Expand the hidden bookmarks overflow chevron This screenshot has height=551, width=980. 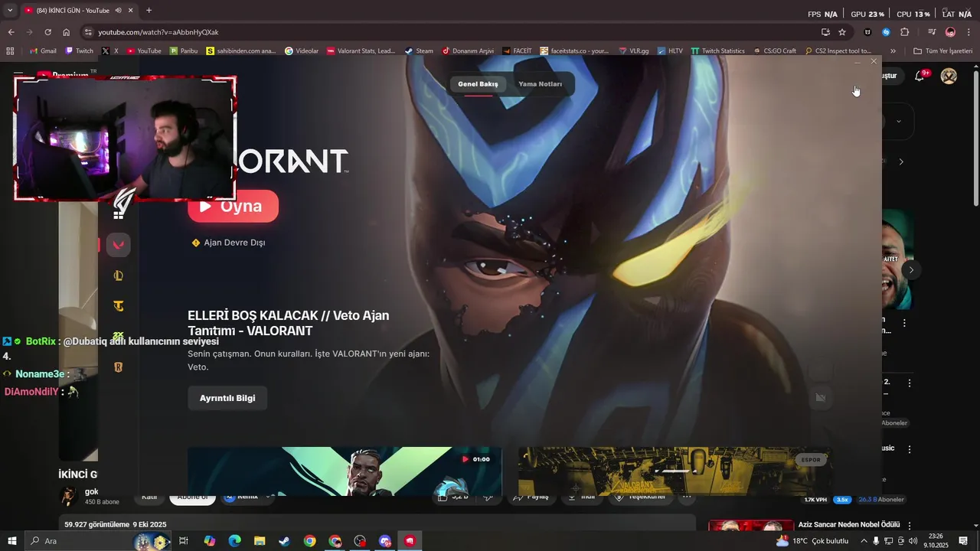[893, 51]
